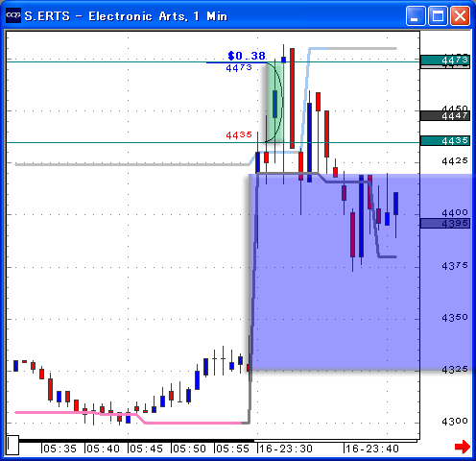Click the 05:55 time axis label

(232, 449)
